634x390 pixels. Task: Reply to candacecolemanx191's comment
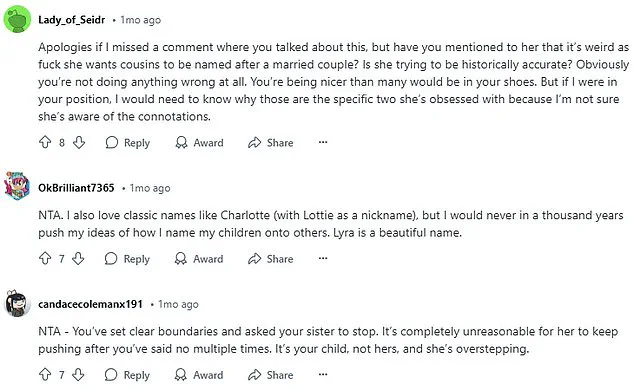tap(127, 375)
